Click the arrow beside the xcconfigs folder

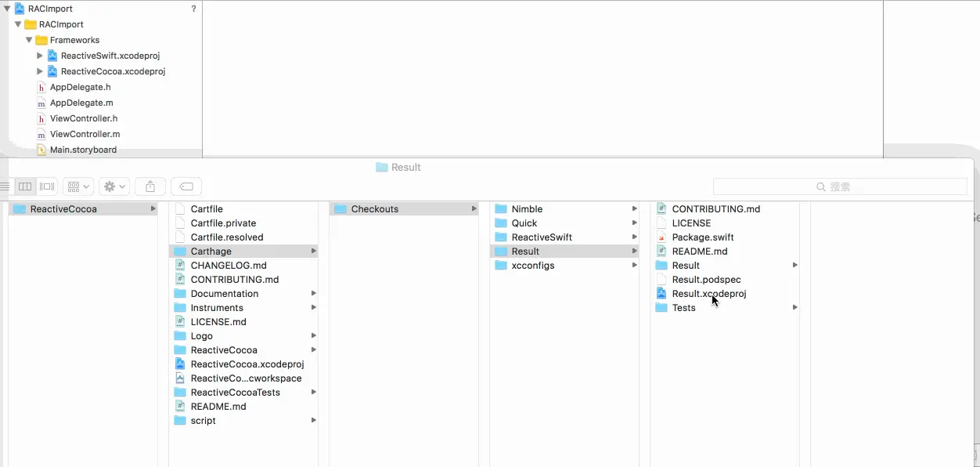[634, 266]
